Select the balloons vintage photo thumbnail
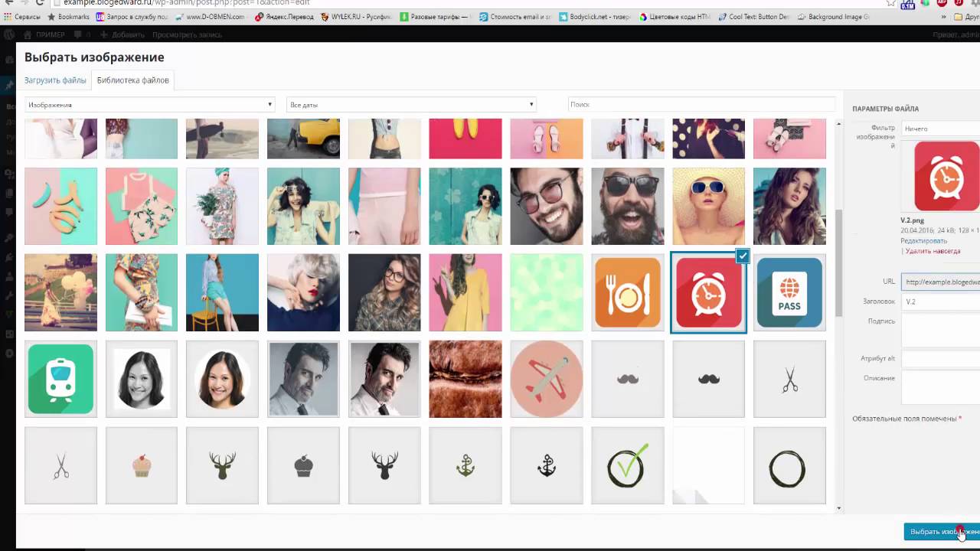Screen dimensions: 980x551 coord(60,292)
